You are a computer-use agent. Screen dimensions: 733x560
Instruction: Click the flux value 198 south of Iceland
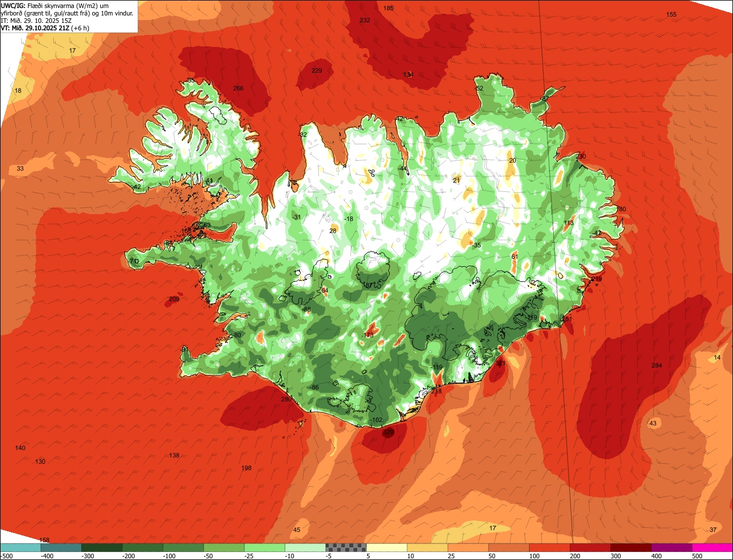click(x=246, y=468)
